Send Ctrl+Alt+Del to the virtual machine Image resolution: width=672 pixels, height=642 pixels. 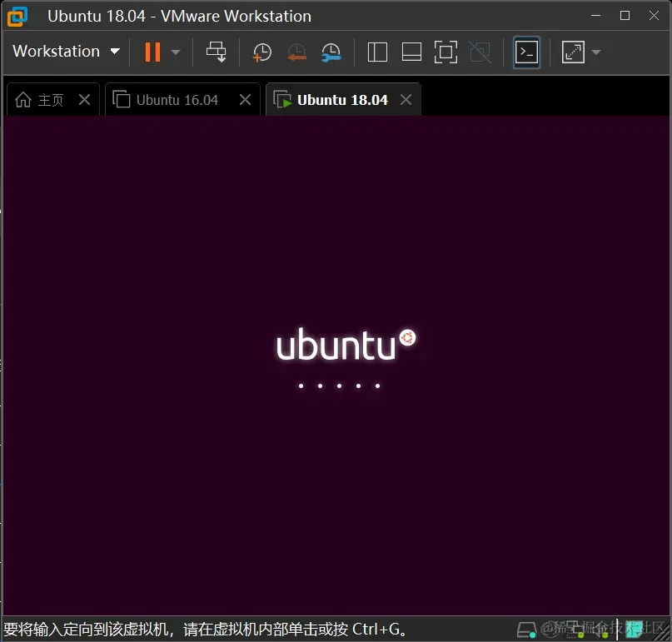[216, 52]
